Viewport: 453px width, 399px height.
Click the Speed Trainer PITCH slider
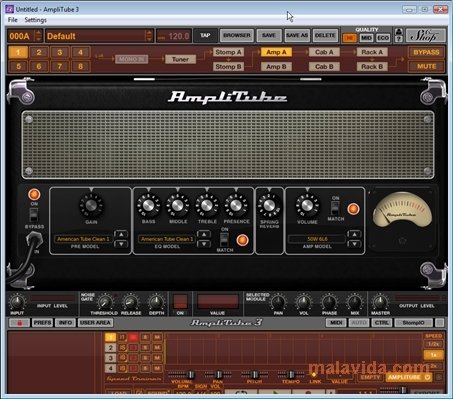(254, 374)
